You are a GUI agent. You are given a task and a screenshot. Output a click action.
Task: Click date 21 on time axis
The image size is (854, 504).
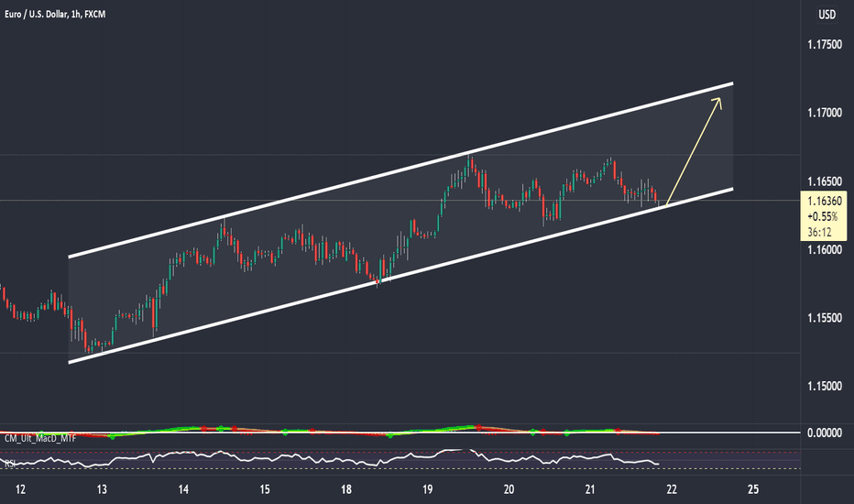coord(590,489)
